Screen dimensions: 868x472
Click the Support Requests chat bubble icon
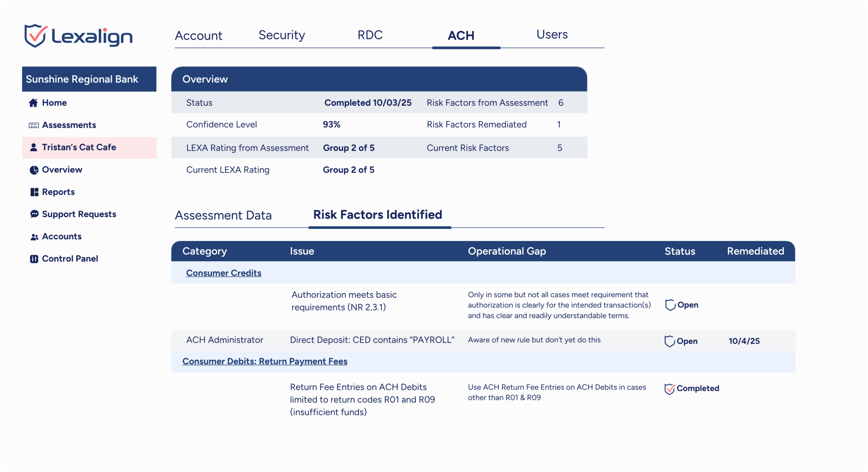34,214
